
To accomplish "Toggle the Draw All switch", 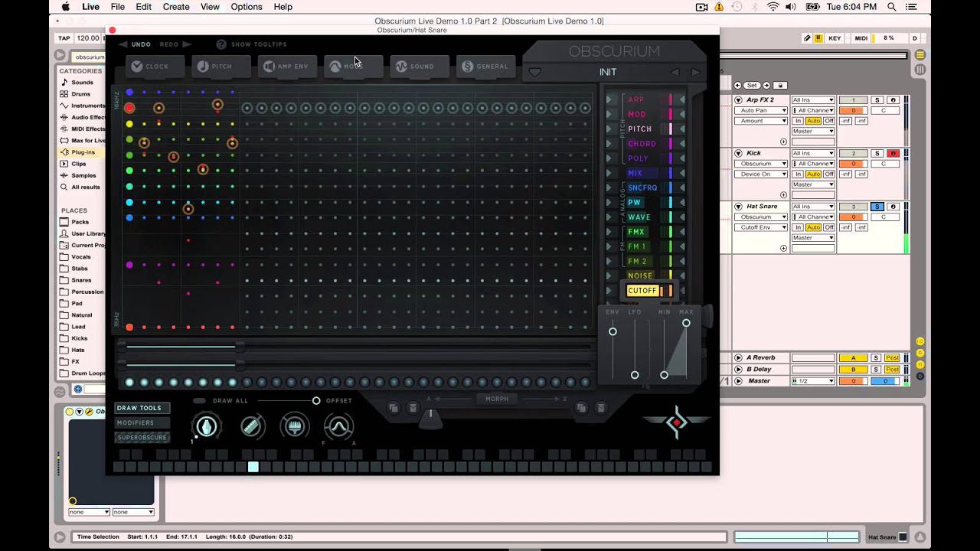I will pyautogui.click(x=199, y=401).
